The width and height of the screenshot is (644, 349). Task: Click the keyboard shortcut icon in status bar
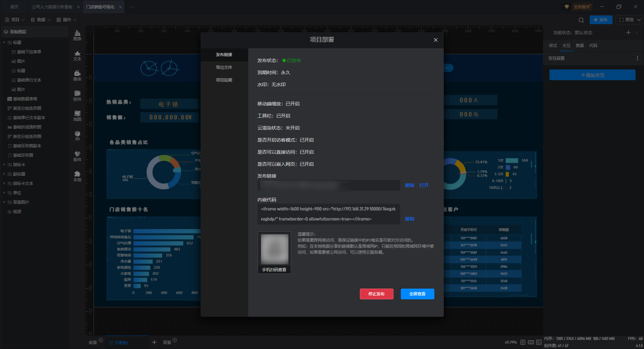(x=531, y=342)
